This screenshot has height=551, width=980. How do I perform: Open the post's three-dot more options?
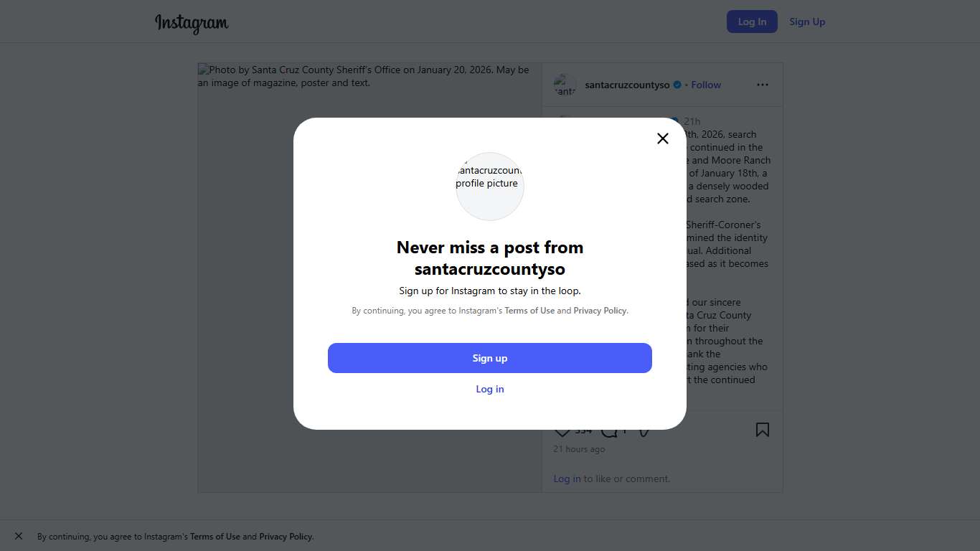coord(762,85)
